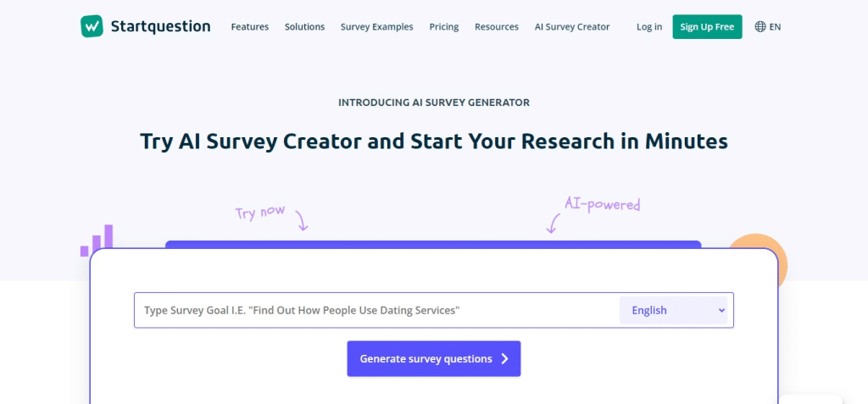Screen dimensions: 868x404
Task: Click Generate survey questions button
Action: (426, 359)
